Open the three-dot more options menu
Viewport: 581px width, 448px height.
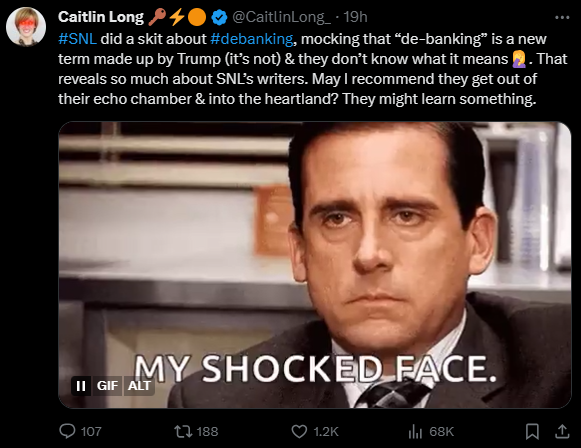[562, 17]
